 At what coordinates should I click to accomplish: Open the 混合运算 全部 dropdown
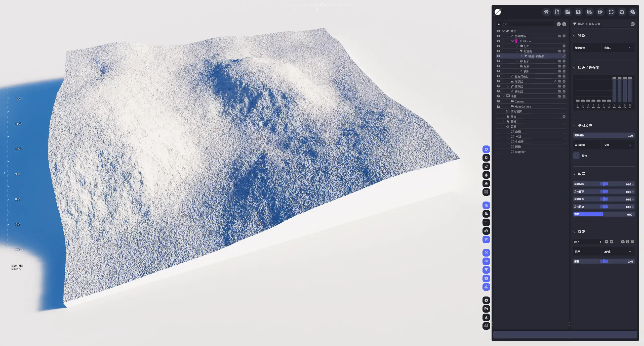(x=618, y=145)
